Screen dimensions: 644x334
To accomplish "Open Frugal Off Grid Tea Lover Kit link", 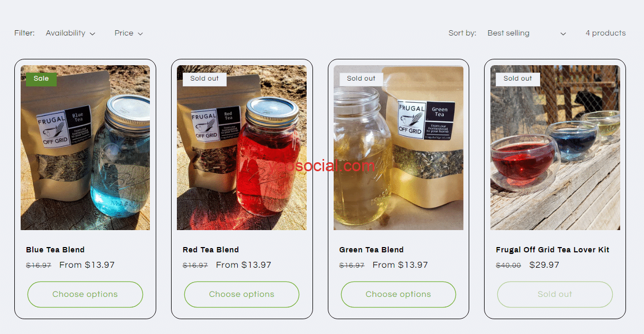I will click(552, 250).
